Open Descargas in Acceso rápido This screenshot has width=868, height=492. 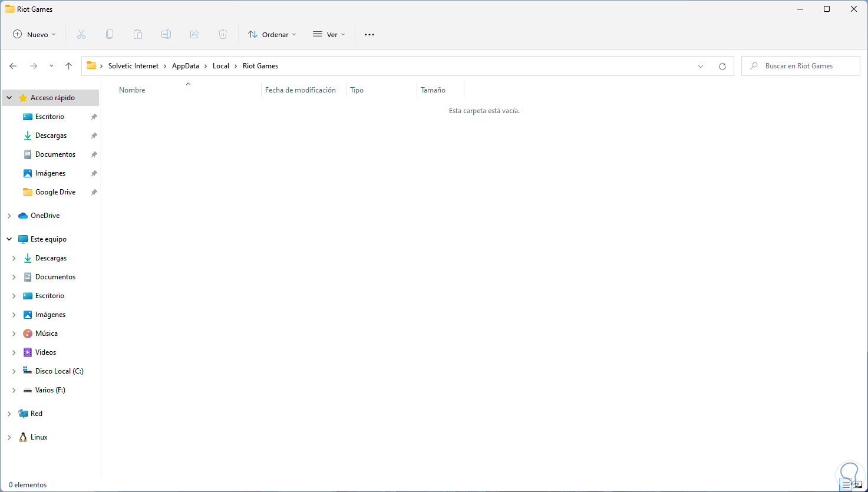[51, 136]
